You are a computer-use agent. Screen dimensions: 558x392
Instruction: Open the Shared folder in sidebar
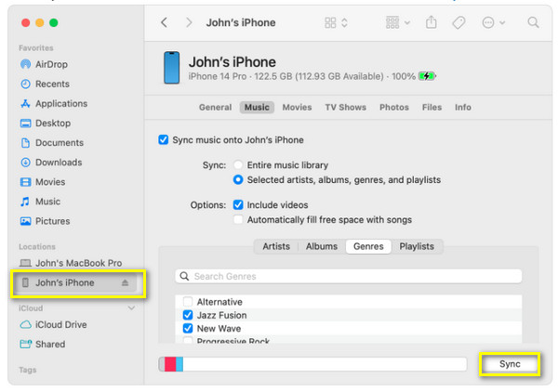tap(43, 344)
